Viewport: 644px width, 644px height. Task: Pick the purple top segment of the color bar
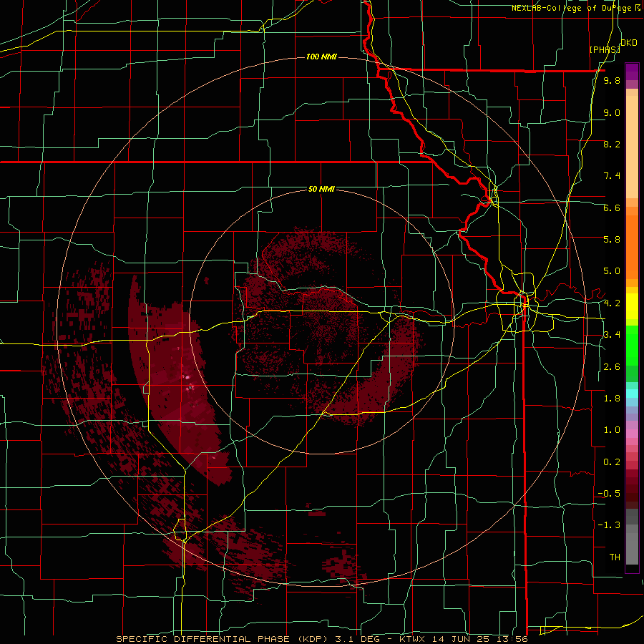click(632, 72)
